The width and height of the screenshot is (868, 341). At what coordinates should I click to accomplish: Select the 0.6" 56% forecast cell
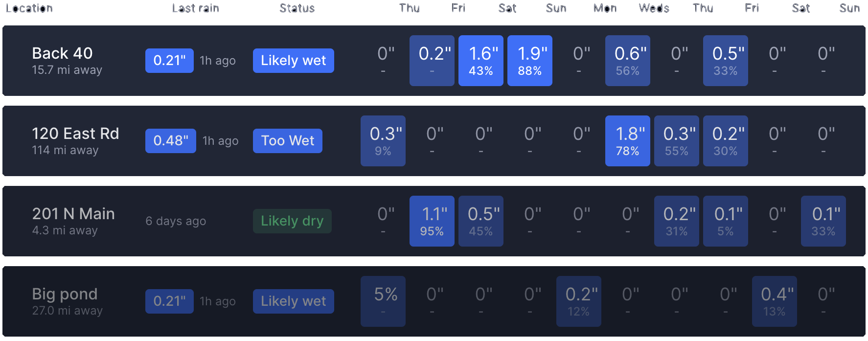point(627,61)
